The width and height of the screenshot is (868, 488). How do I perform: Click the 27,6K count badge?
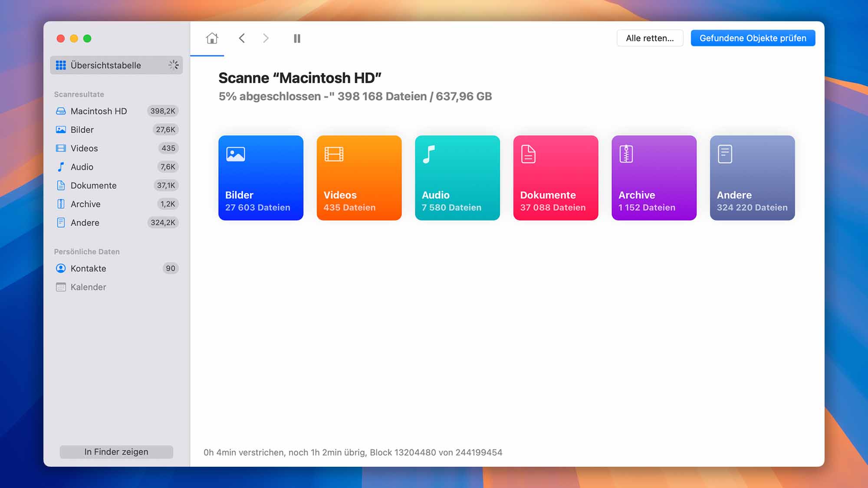(166, 130)
